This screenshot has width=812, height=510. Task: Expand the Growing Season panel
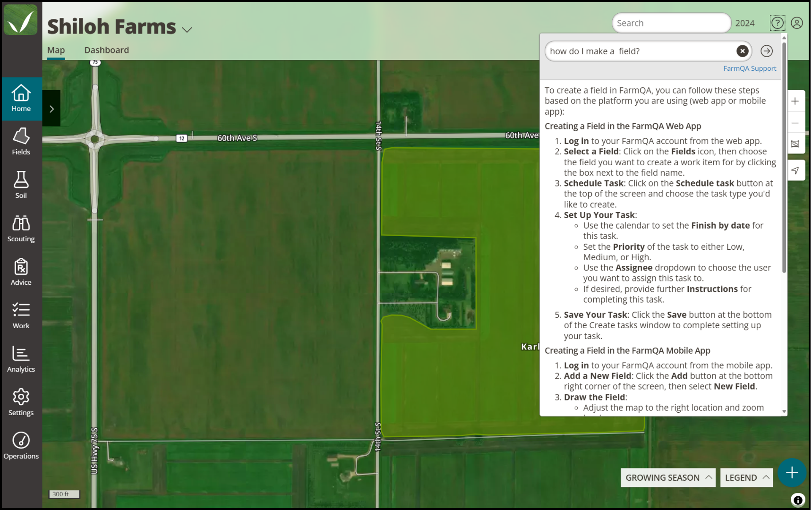(x=668, y=477)
